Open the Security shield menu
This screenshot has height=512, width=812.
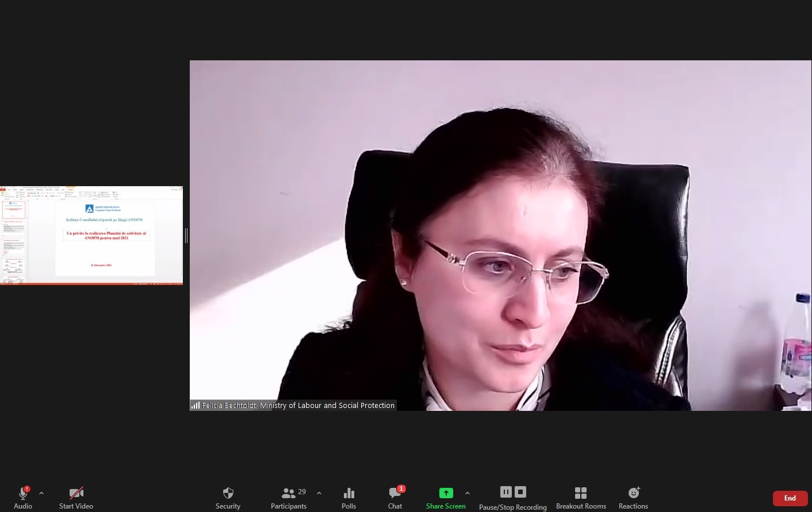tap(228, 493)
